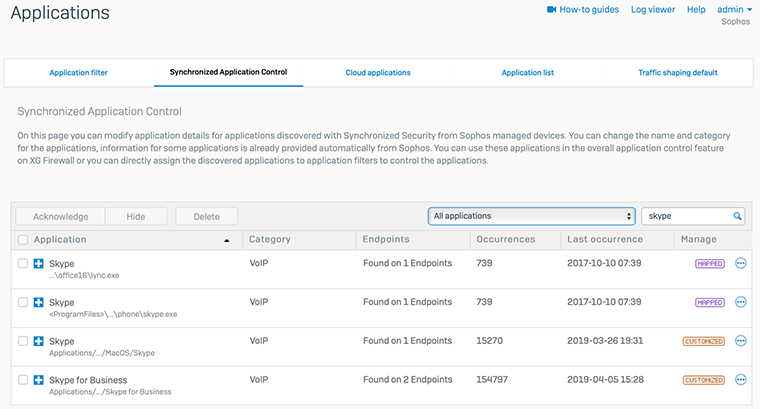
Task: Open the All applications filter dropdown
Action: click(532, 216)
